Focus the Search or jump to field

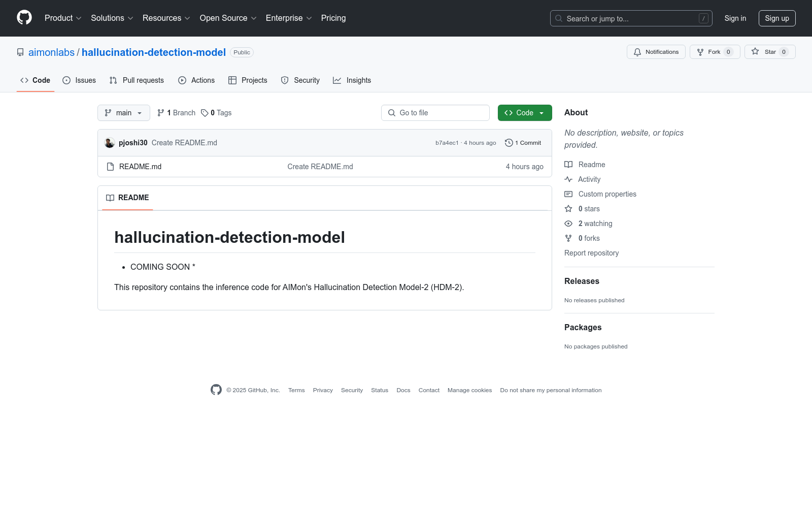pos(631,18)
